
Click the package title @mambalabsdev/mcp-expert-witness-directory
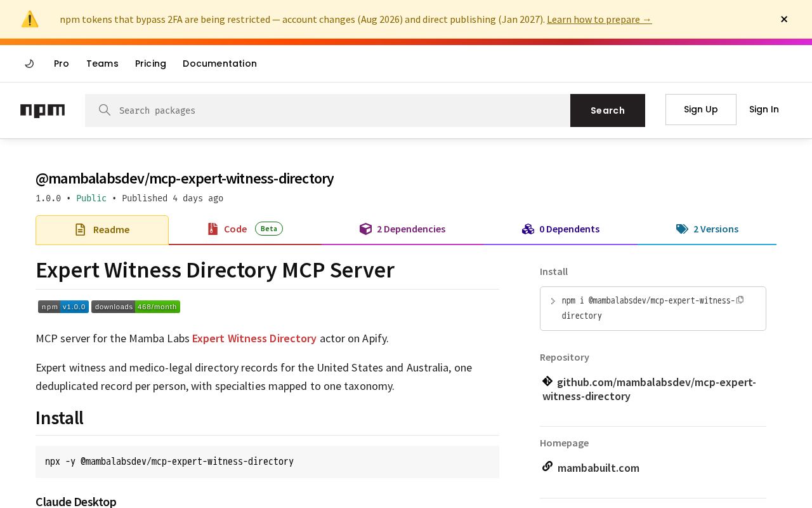click(185, 178)
